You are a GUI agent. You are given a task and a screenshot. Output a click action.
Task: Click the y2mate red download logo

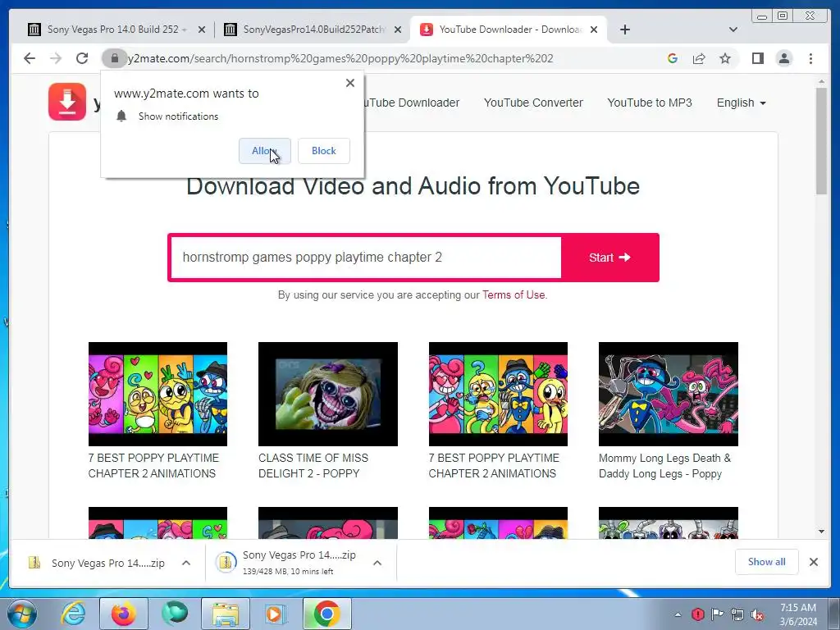coord(67,102)
